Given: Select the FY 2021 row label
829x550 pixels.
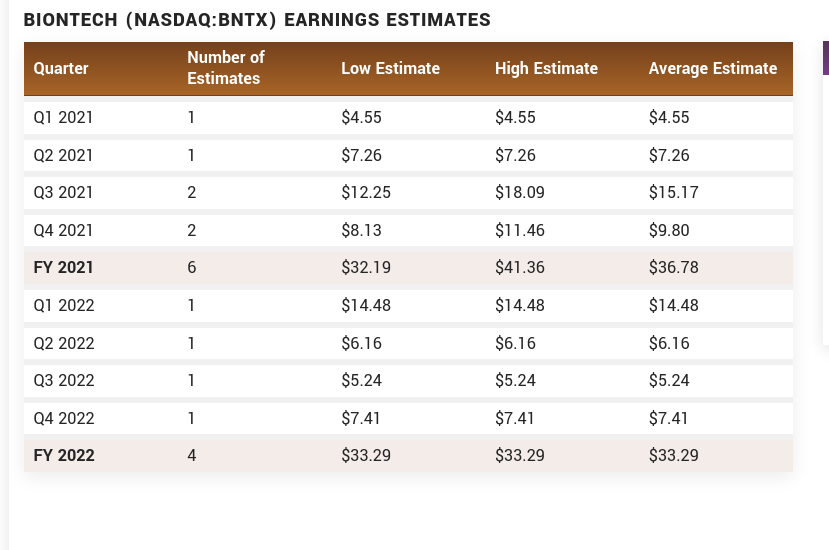Looking at the screenshot, I should pyautogui.click(x=63, y=268).
